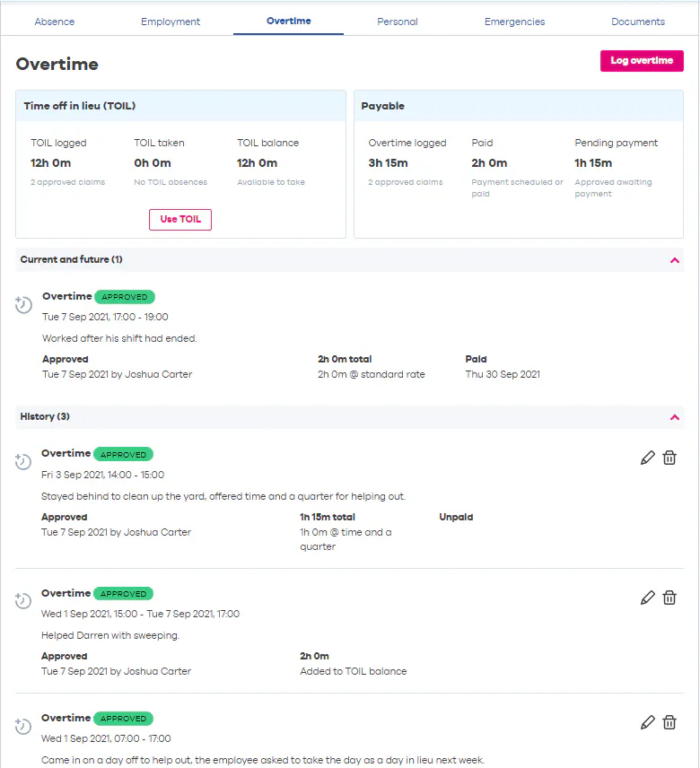Screen dimensions: 700x768
Task: Edit the 'Helped Darren with sweeping' entry
Action: pyautogui.click(x=648, y=598)
